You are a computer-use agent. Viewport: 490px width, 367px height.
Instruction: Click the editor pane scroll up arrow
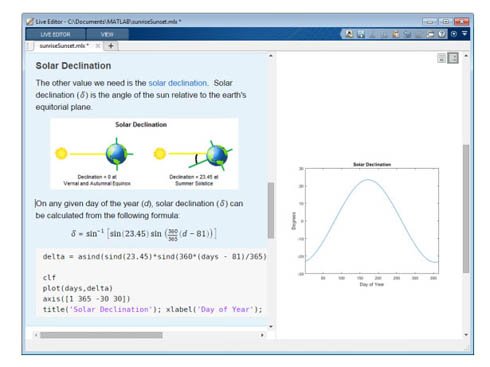[x=271, y=56]
